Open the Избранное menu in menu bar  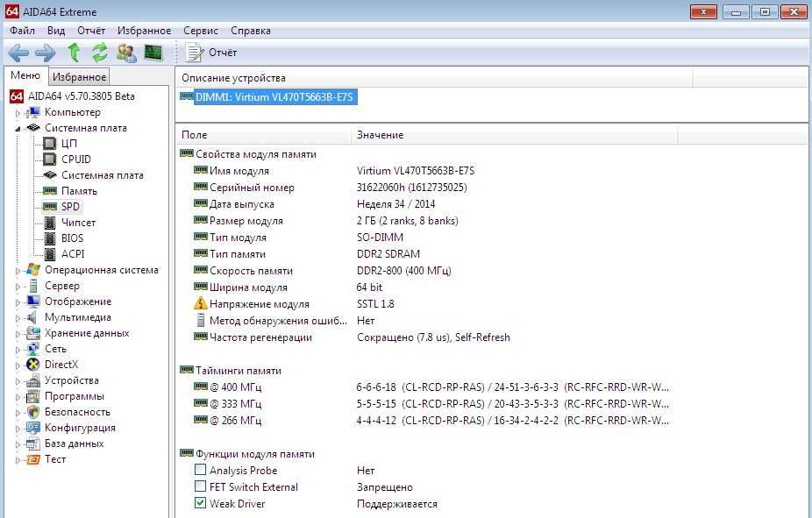point(144,31)
